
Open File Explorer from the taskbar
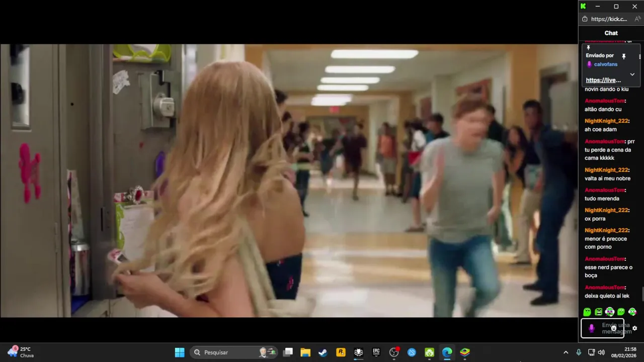pos(305,352)
